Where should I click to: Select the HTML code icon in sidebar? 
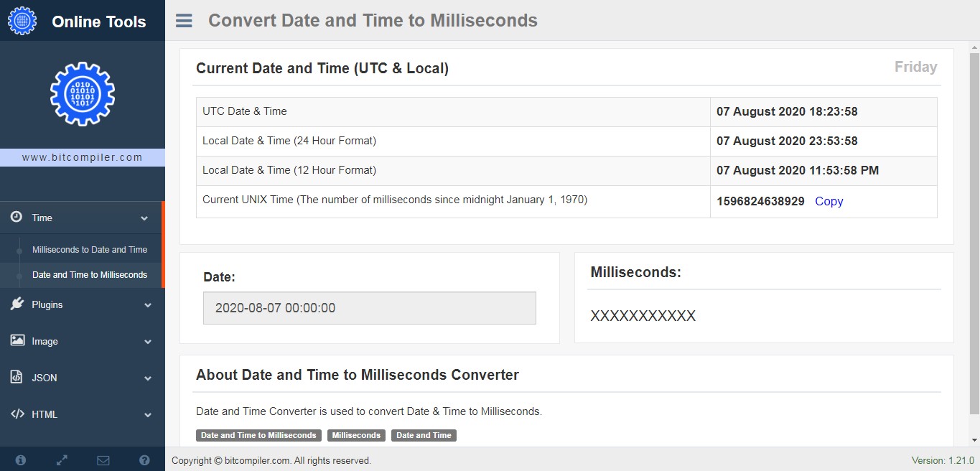point(17,414)
